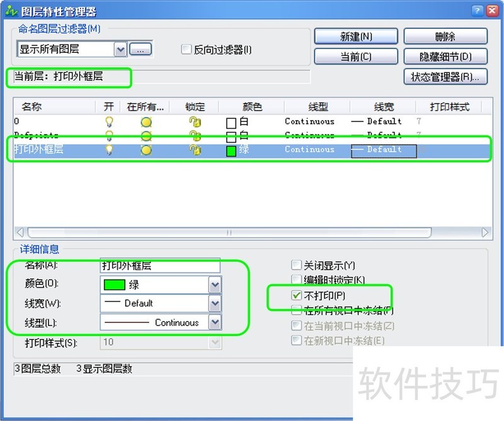Click the lock icon for layer 0
504x421 pixels.
coord(195,121)
